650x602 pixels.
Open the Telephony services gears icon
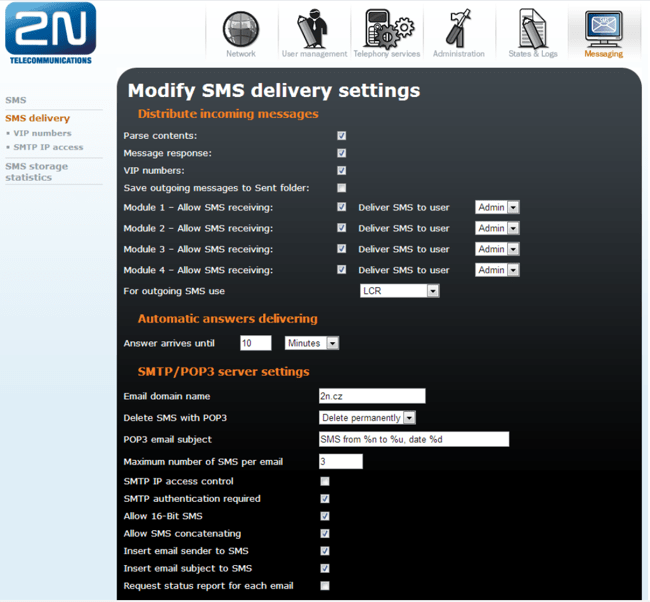coord(389,28)
